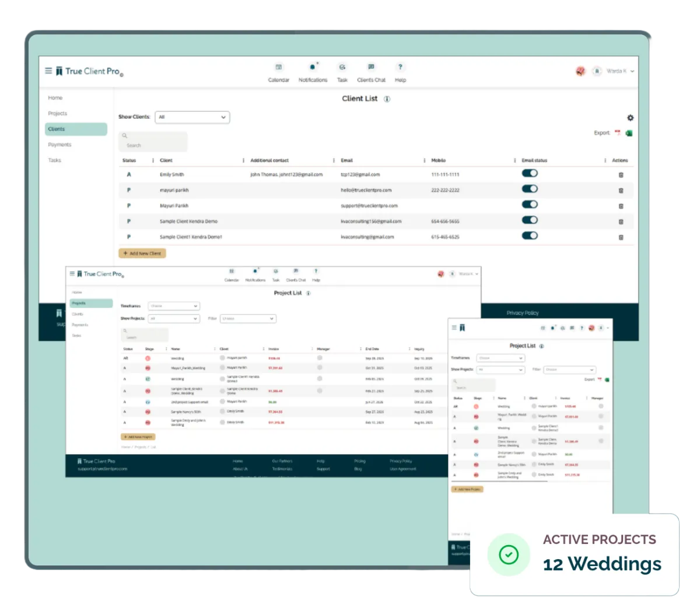Click the help icon in narrow Project List window

[x=582, y=328]
